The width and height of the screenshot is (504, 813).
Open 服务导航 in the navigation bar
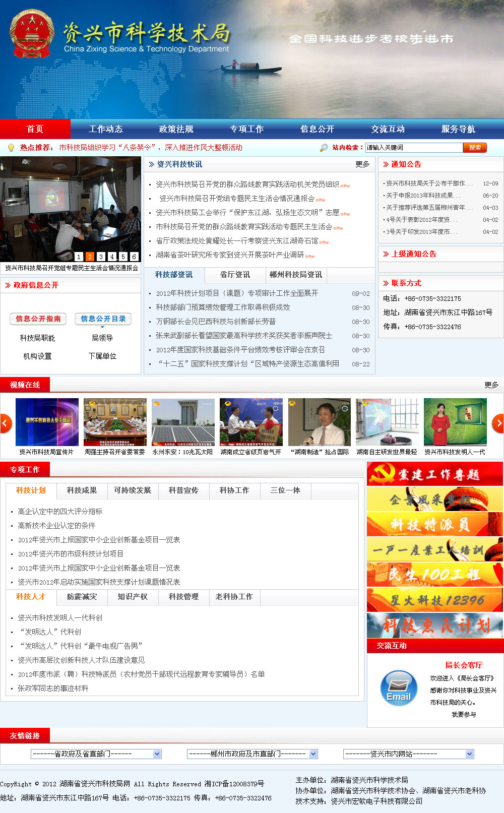coord(459,129)
